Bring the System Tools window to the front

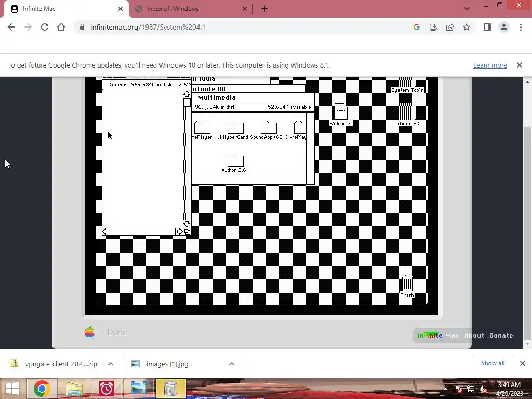231,79
